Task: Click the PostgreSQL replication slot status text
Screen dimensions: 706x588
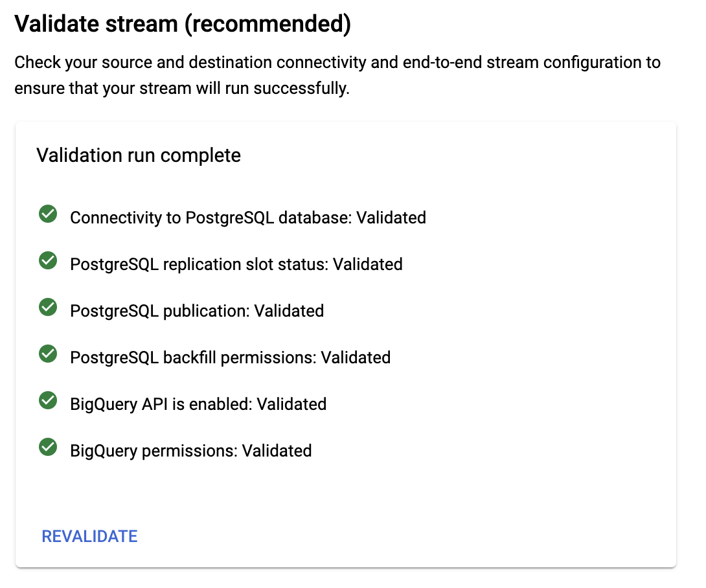Action: pyautogui.click(x=236, y=264)
